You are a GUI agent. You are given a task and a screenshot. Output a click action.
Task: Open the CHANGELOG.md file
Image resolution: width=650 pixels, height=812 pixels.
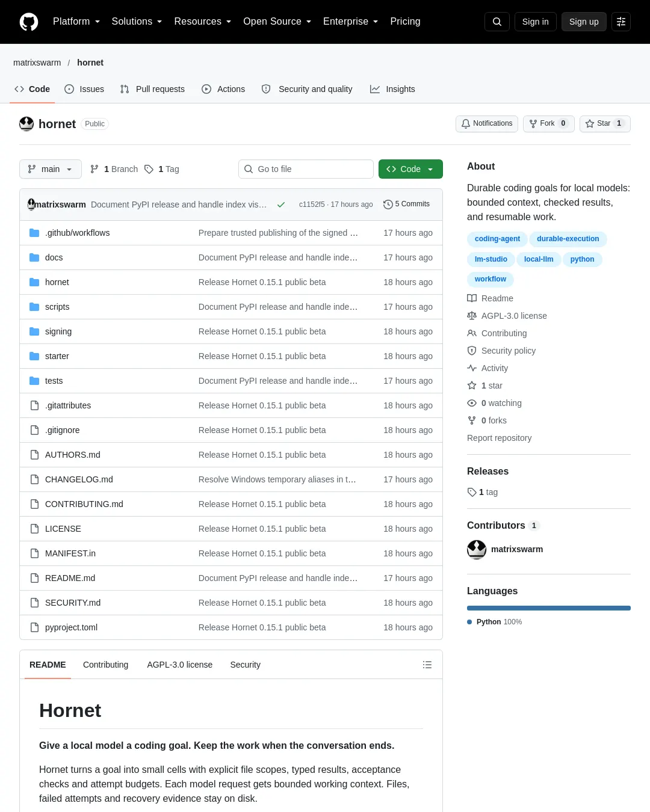pos(79,479)
